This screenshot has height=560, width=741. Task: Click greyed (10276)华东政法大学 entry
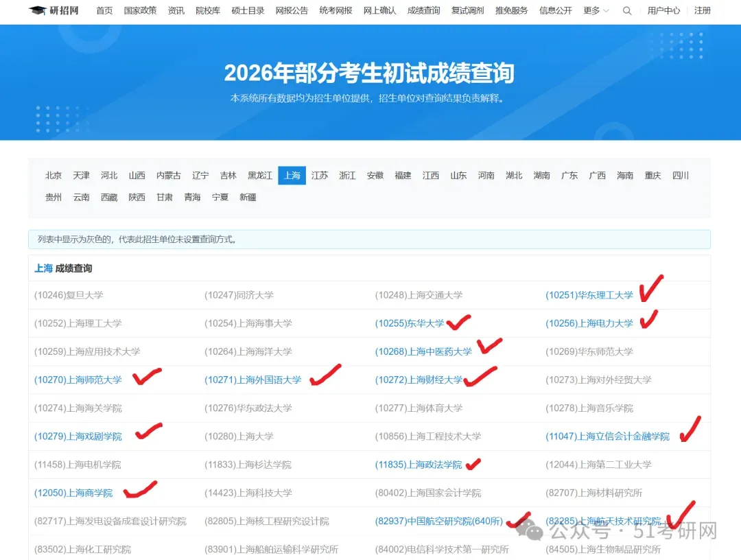point(248,408)
